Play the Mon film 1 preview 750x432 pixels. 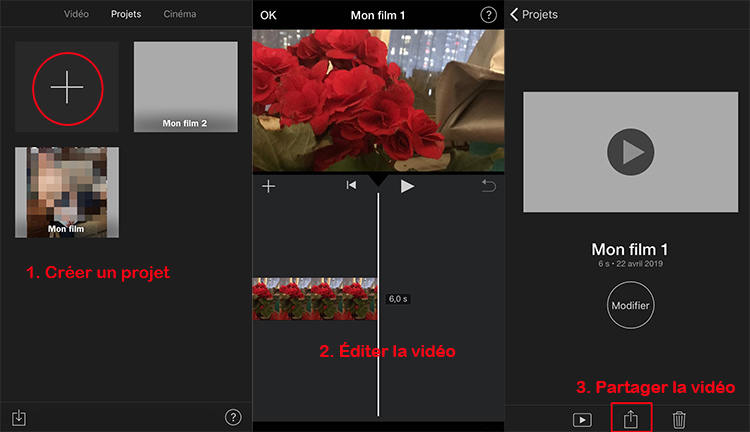pyautogui.click(x=630, y=152)
